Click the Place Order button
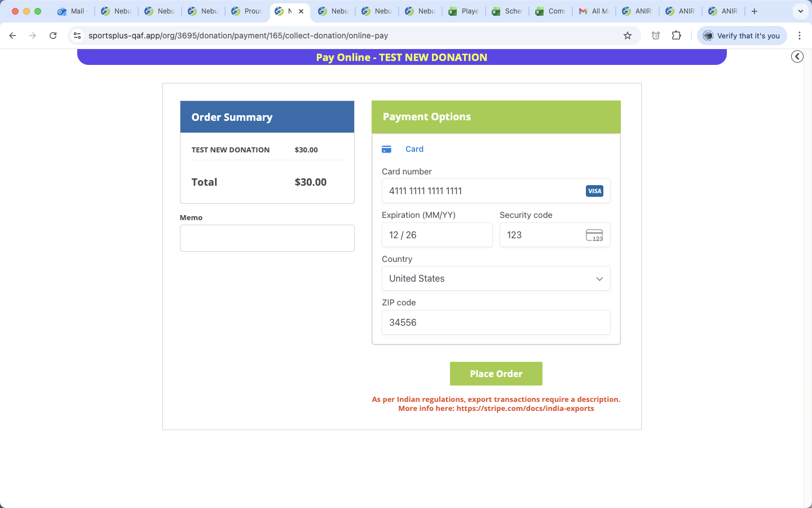The image size is (812, 508). coord(496,374)
